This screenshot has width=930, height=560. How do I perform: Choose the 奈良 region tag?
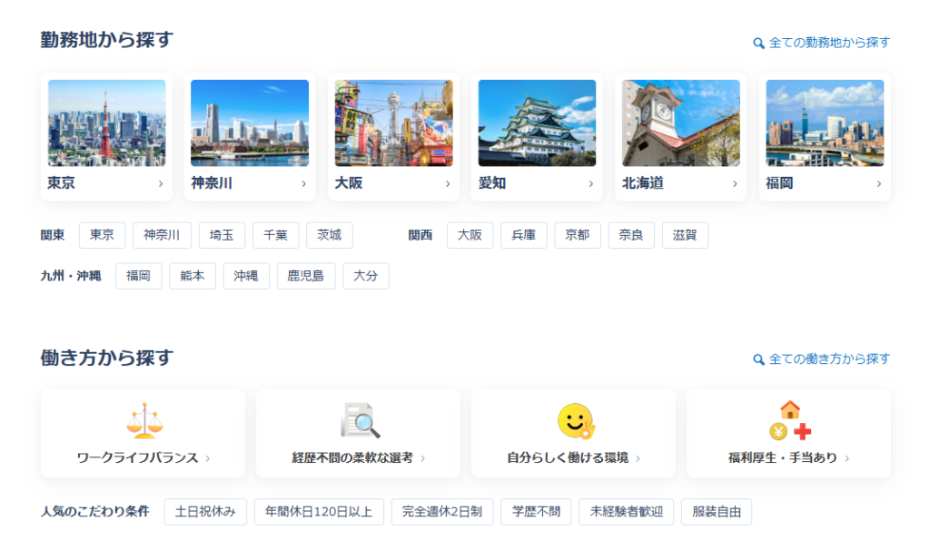tap(631, 235)
